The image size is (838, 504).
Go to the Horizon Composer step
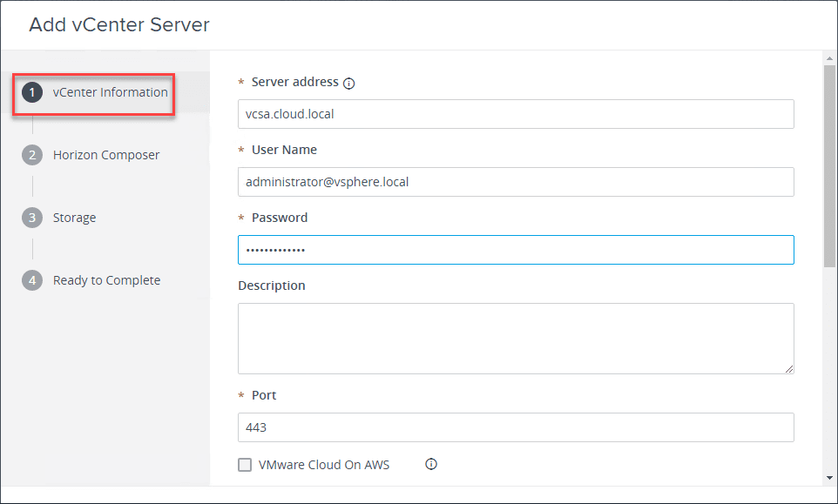[106, 155]
